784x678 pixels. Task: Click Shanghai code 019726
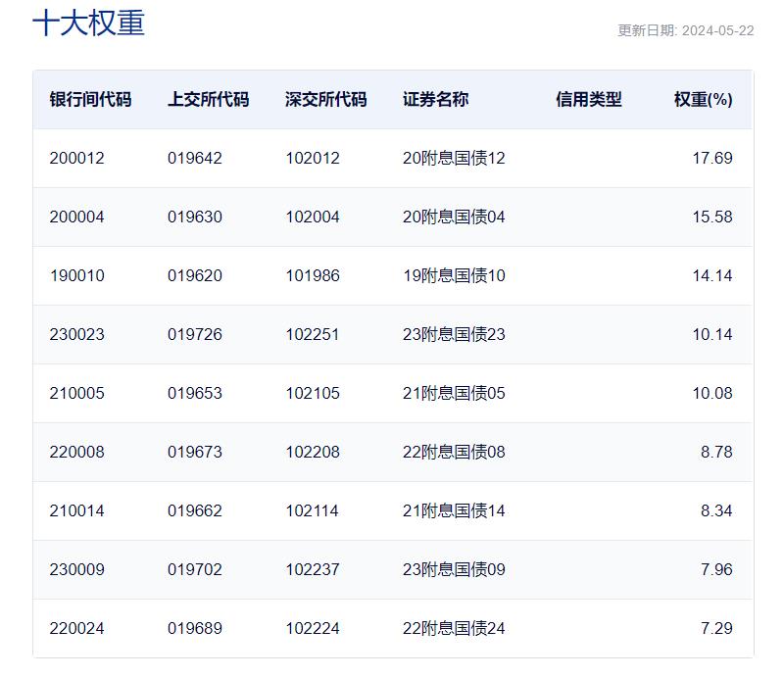[195, 334]
